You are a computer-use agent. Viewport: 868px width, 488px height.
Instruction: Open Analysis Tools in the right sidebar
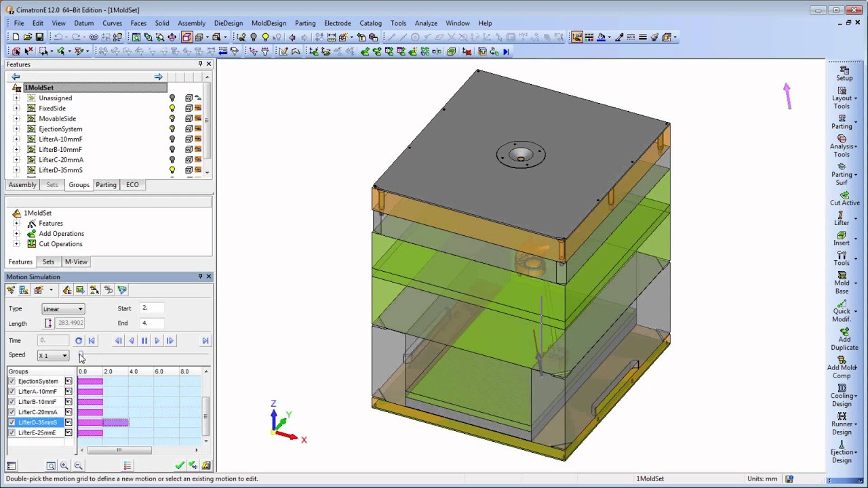[x=842, y=146]
